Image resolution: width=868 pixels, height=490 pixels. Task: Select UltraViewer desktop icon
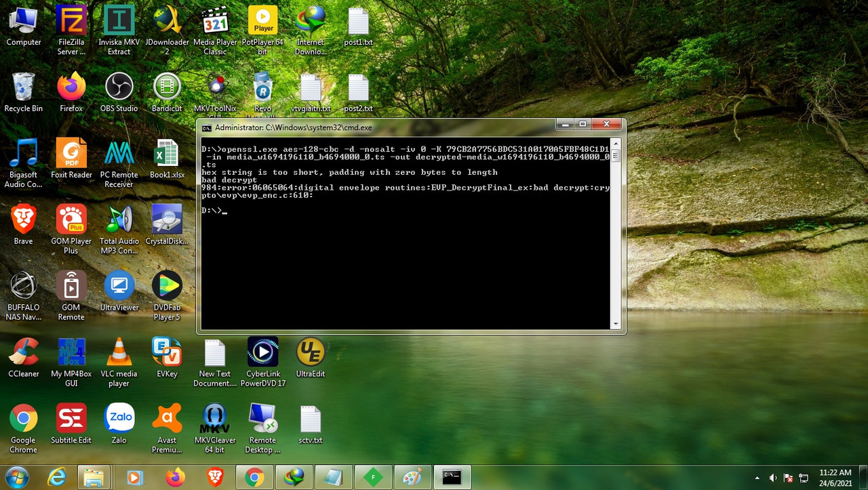[x=119, y=291]
